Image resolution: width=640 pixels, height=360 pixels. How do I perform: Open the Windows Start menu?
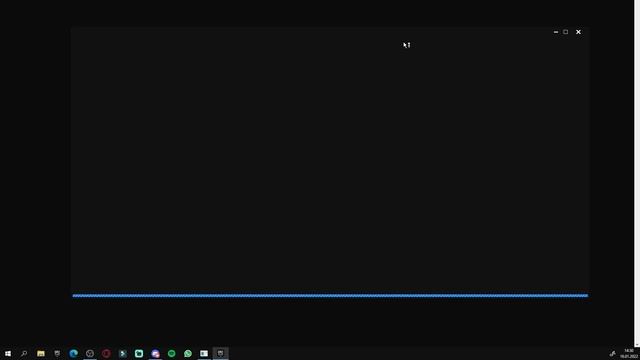pyautogui.click(x=8, y=353)
